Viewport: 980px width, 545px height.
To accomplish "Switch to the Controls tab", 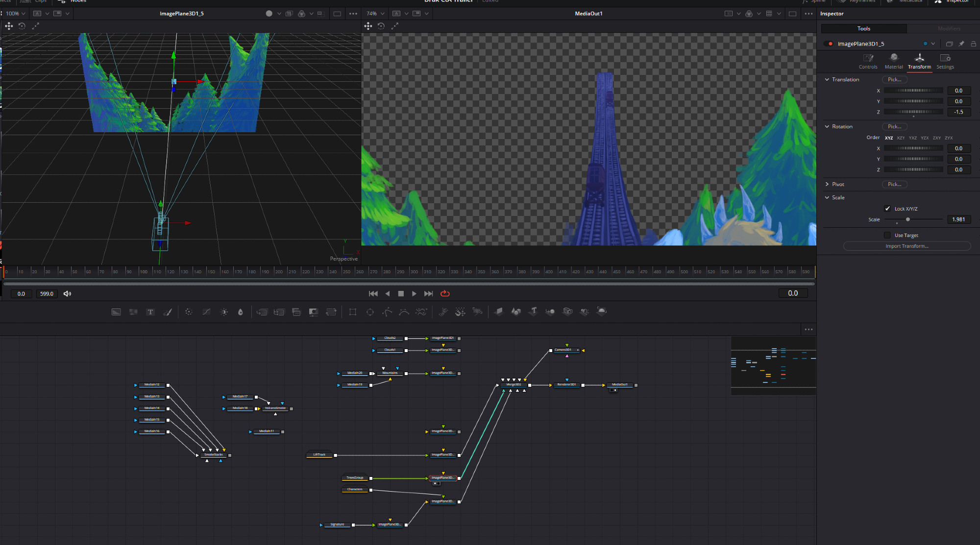I will (x=868, y=61).
